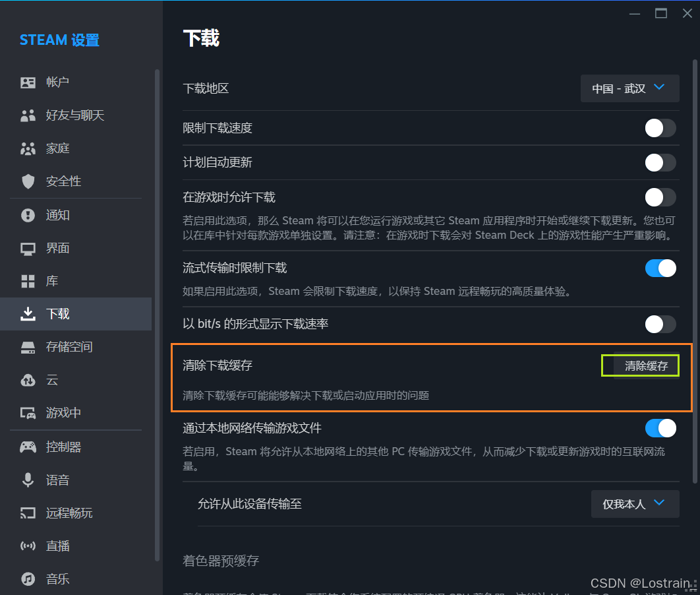Open the 直播 settings
Screen dimensions: 700x595
point(76,546)
